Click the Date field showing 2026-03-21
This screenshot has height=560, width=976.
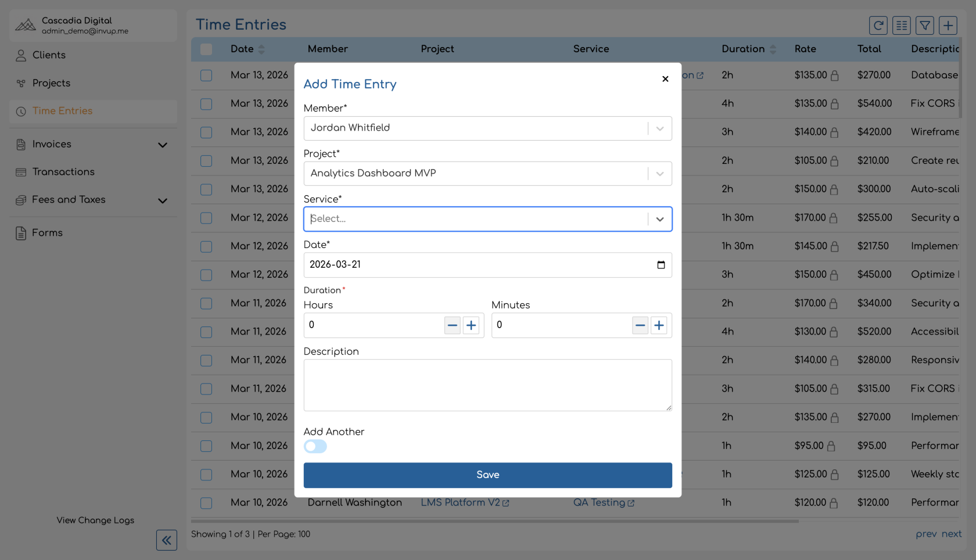point(488,265)
